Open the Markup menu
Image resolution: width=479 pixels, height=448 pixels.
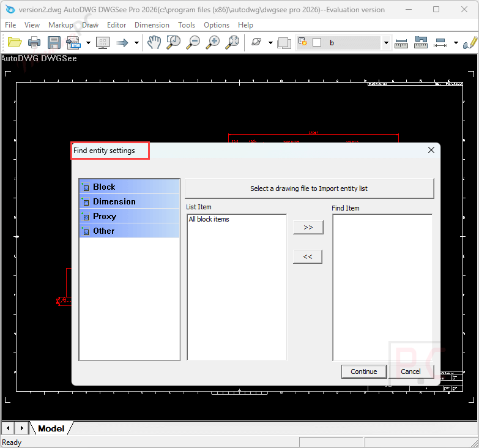tap(61, 25)
